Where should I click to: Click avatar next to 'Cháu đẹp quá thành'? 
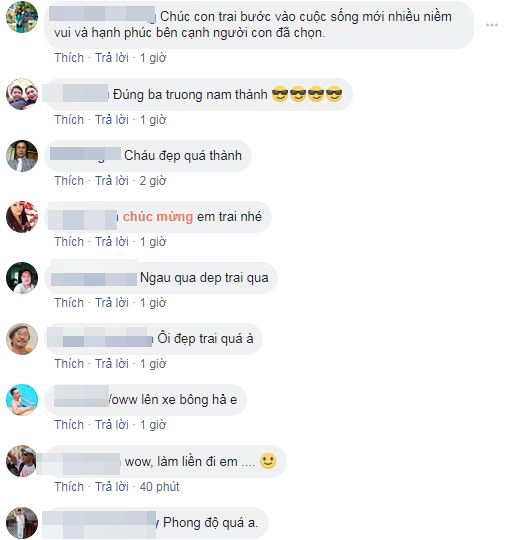tap(22, 156)
